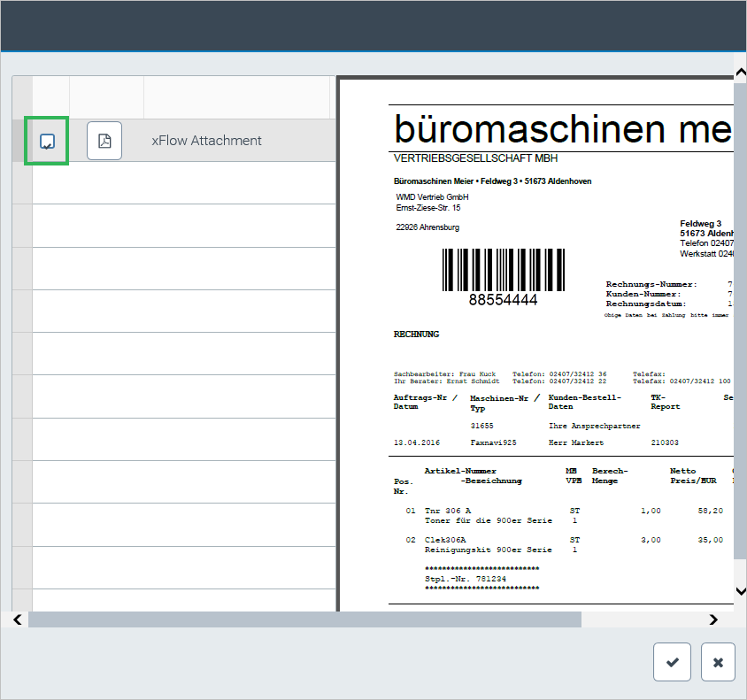The image size is (747, 700).
Task: Click the Rechnungs-Nummer field in the invoice
Action: pos(651,284)
